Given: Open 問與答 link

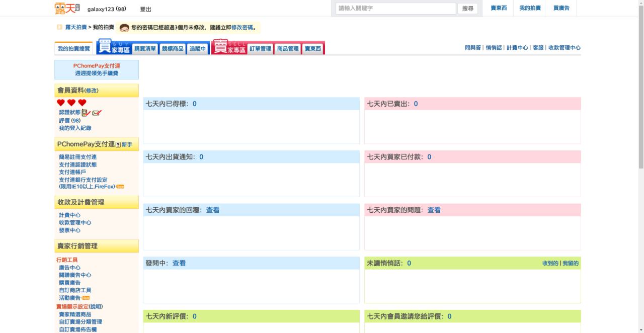Looking at the screenshot, I should point(472,48).
